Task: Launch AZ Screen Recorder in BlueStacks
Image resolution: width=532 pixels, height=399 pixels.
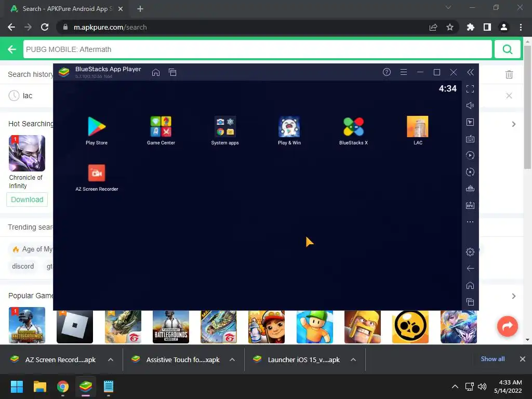Action: click(x=97, y=173)
